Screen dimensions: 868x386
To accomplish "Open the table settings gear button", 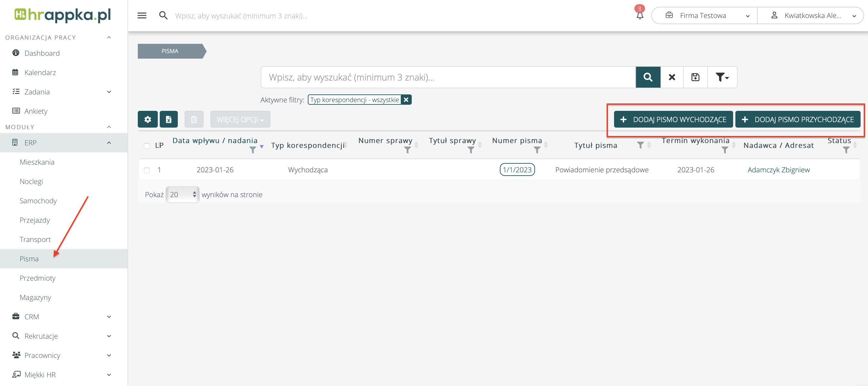I will pyautogui.click(x=147, y=119).
